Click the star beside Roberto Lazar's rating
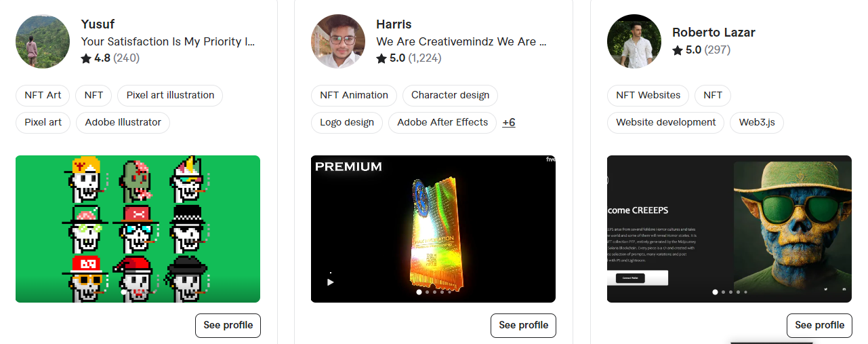This screenshot has height=344, width=868. (x=678, y=50)
